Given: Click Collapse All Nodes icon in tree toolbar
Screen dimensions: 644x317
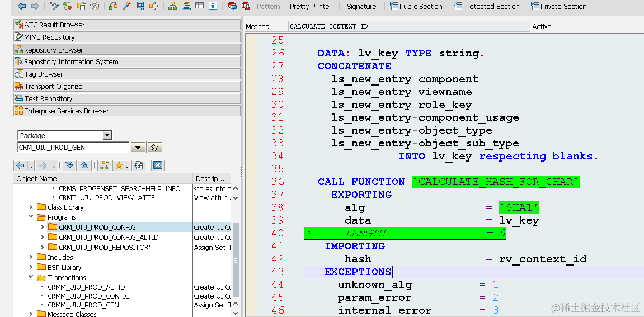Looking at the screenshot, I should click(x=84, y=165).
